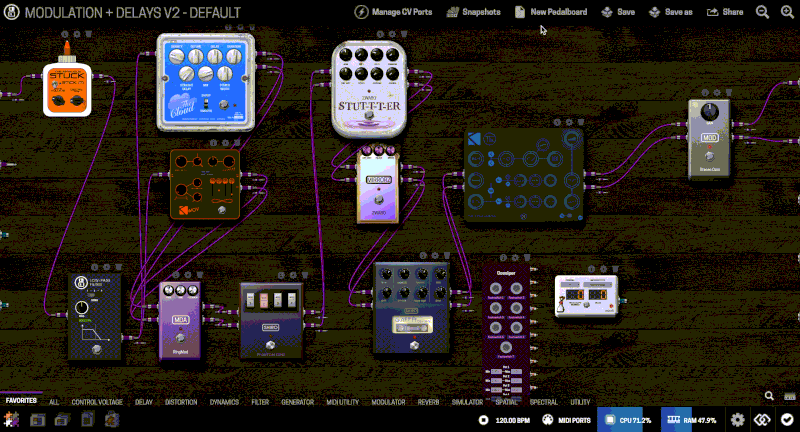Open info for the Gossiper module

point(503,258)
